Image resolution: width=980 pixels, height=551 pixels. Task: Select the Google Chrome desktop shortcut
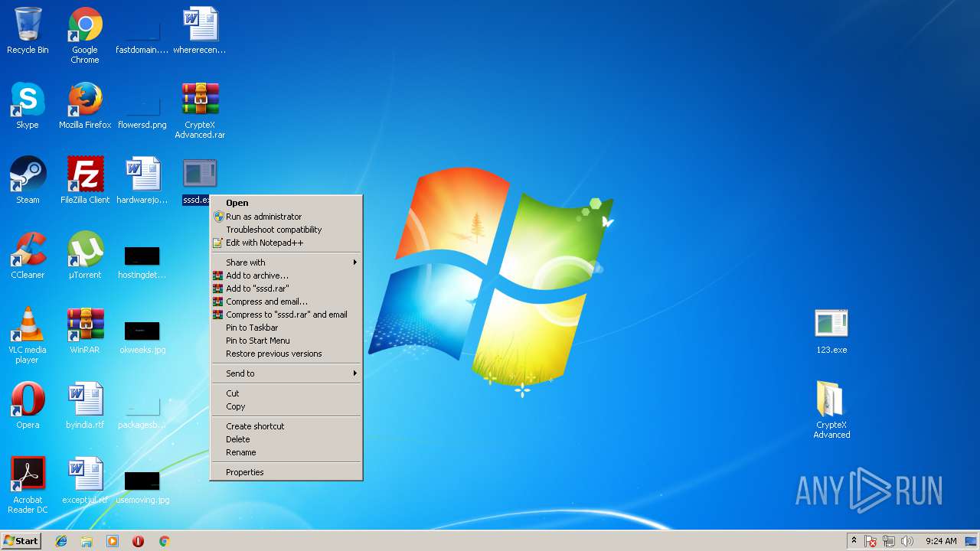(85, 24)
